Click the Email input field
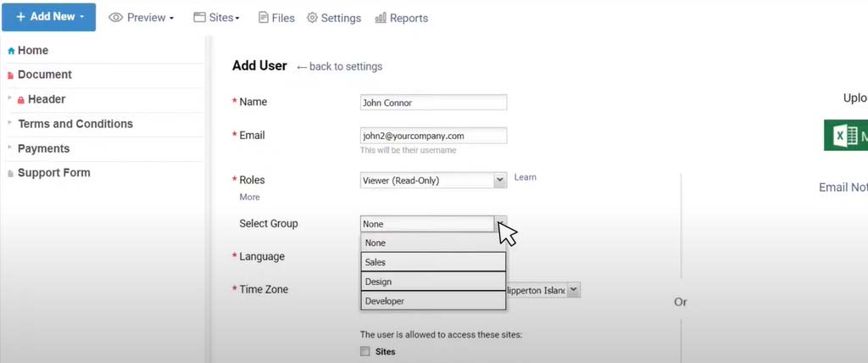 click(433, 136)
